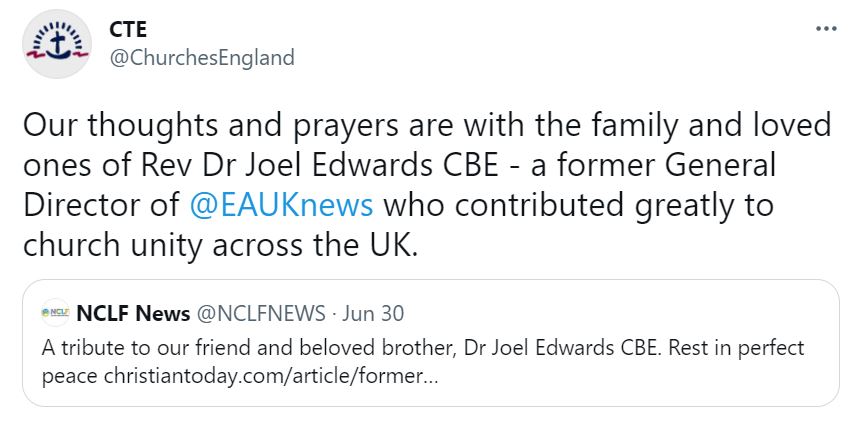Screen dimensions: 848x427
Task: Click "Our thoughts and prayers" opening words
Action: pyautogui.click(x=160, y=128)
